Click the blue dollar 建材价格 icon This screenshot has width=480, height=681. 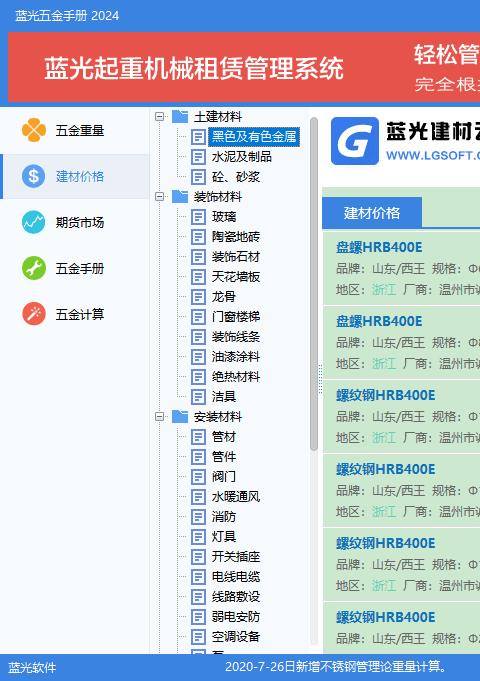pos(34,176)
